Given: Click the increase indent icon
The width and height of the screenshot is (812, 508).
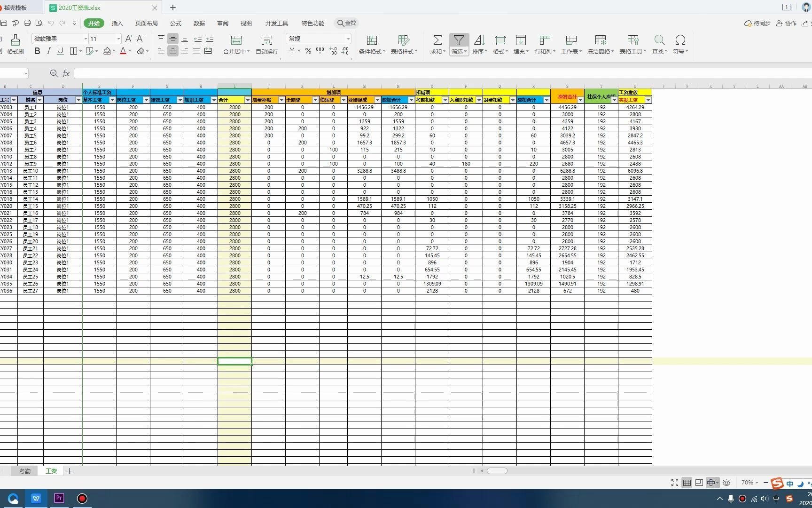Looking at the screenshot, I should (x=210, y=39).
